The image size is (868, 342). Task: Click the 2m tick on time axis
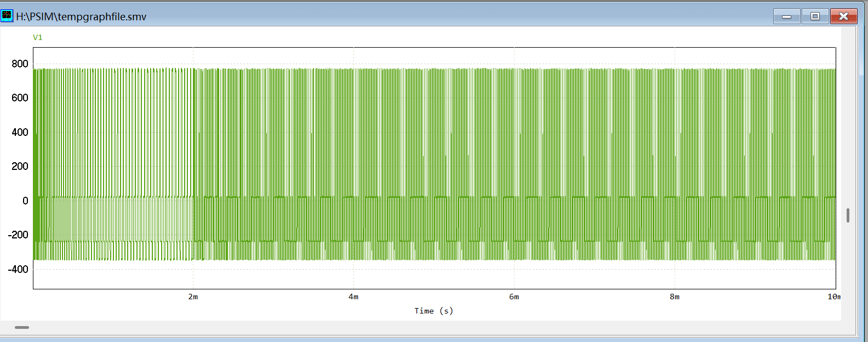[193, 297]
